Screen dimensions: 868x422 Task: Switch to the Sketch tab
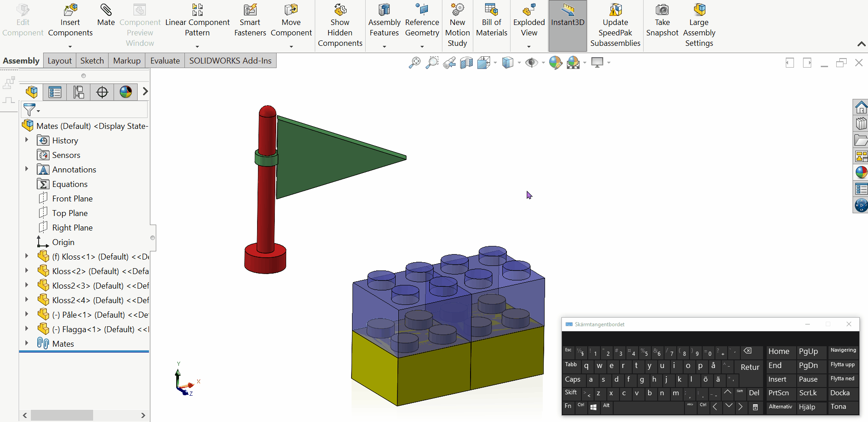click(92, 61)
